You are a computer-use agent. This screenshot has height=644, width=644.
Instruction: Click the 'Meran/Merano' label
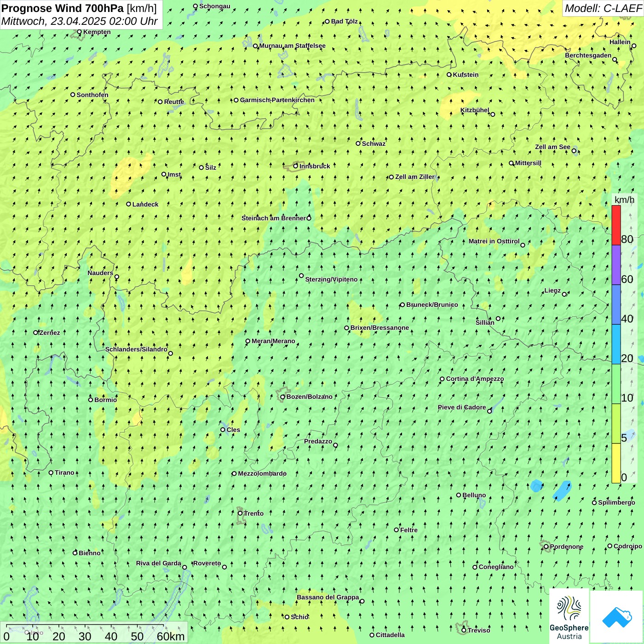click(273, 341)
